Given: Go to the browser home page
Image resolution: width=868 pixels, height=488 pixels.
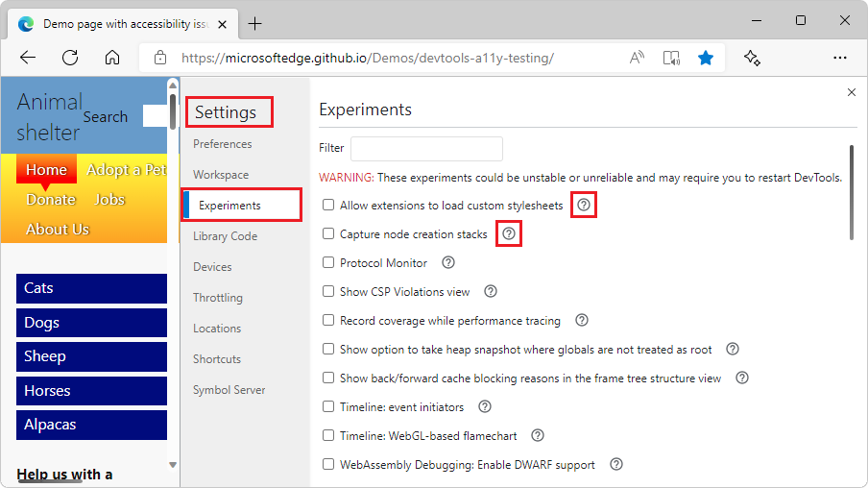Looking at the screenshot, I should click(112, 58).
